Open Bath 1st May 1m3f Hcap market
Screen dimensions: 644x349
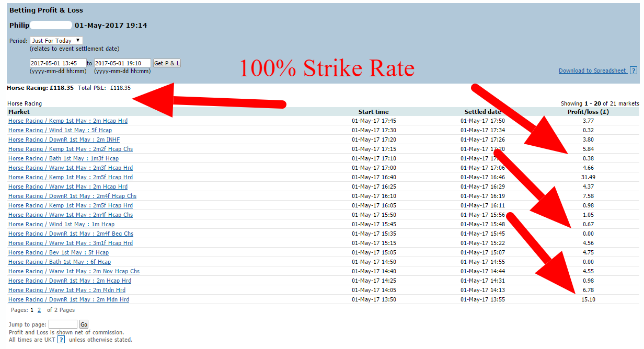coord(63,158)
